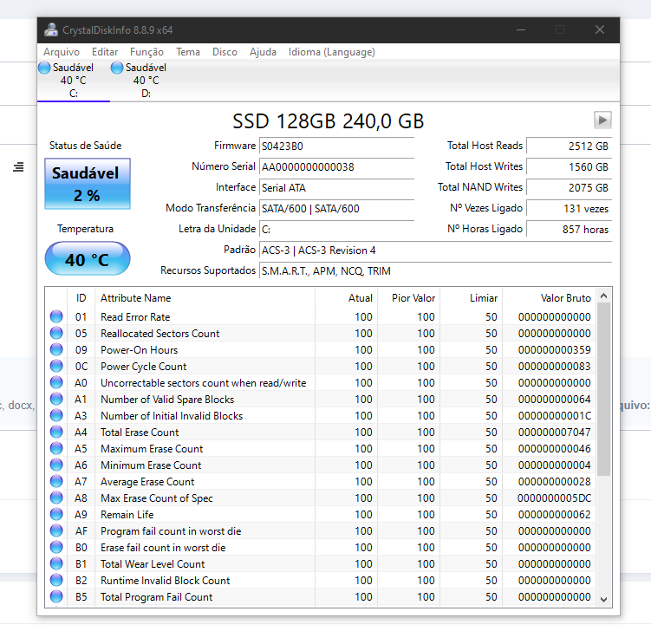Click the status orb for Minimum Erase Count
The width and height of the screenshot is (651, 644).
click(56, 465)
